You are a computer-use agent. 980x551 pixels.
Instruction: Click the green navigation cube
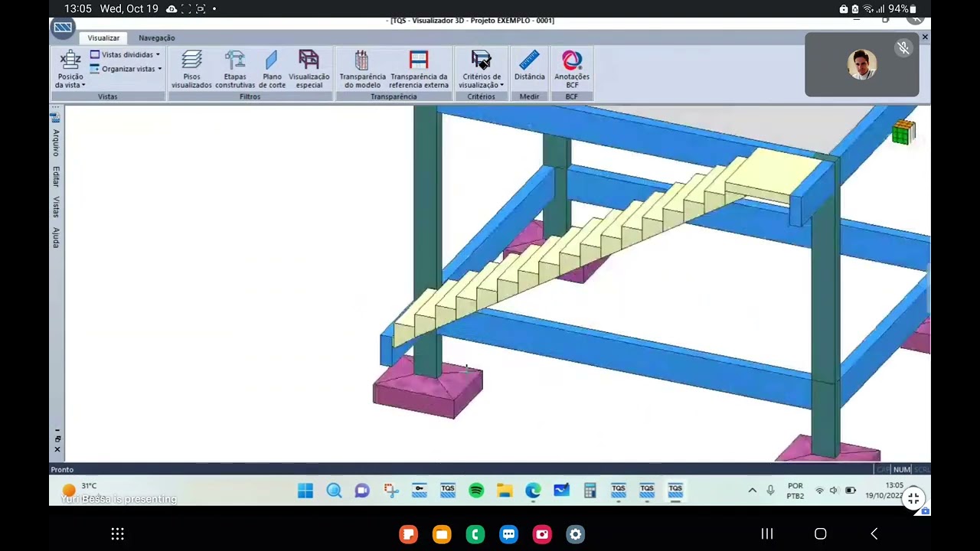coord(903,132)
